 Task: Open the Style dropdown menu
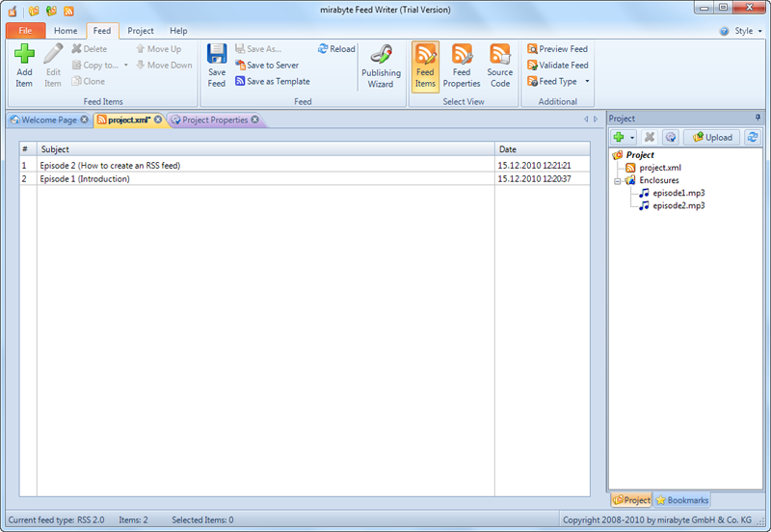click(742, 31)
